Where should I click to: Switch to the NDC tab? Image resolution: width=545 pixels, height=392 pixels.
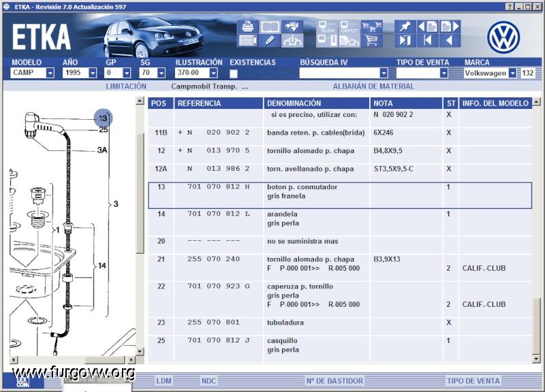(x=208, y=381)
